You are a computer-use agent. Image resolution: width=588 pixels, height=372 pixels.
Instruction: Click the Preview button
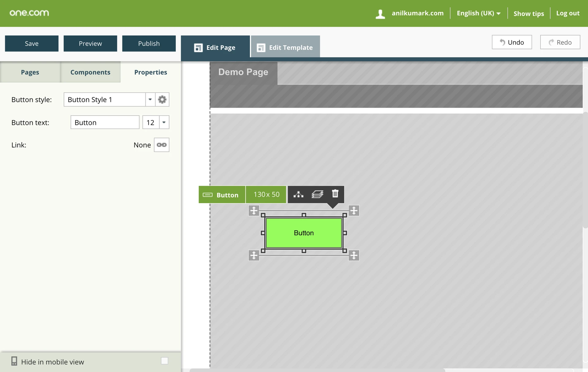pos(90,43)
